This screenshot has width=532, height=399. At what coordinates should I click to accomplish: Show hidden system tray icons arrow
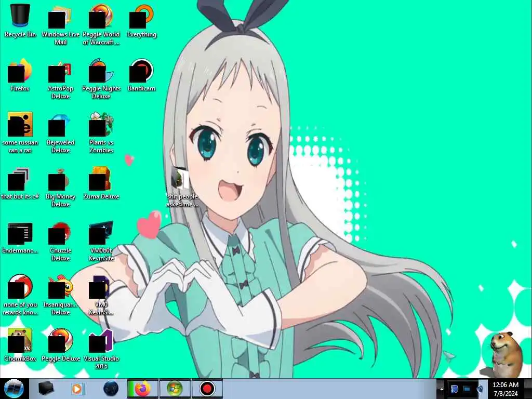click(x=442, y=389)
